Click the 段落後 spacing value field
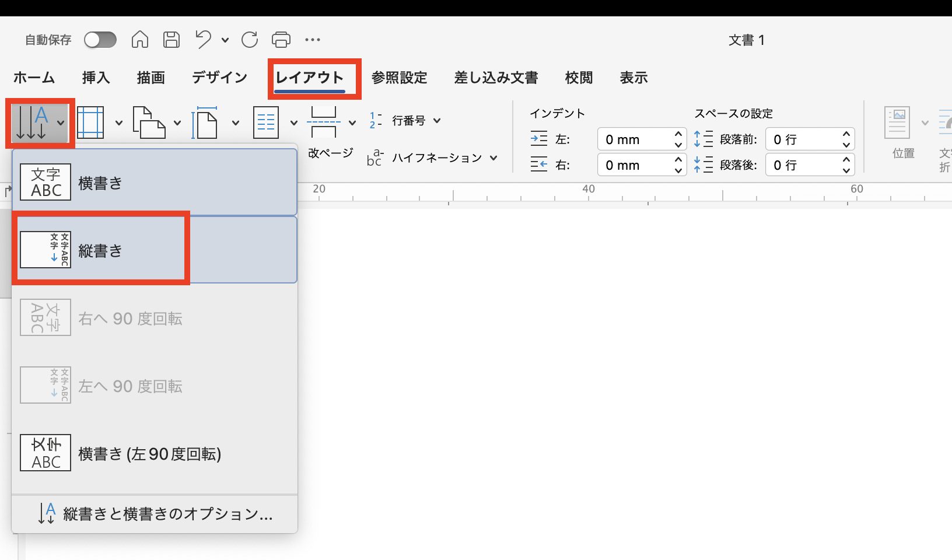Viewport: 952px width, 560px height. click(803, 165)
